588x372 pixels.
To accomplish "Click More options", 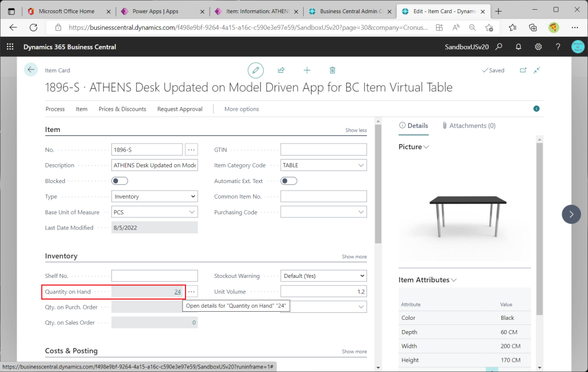I will pyautogui.click(x=242, y=108).
